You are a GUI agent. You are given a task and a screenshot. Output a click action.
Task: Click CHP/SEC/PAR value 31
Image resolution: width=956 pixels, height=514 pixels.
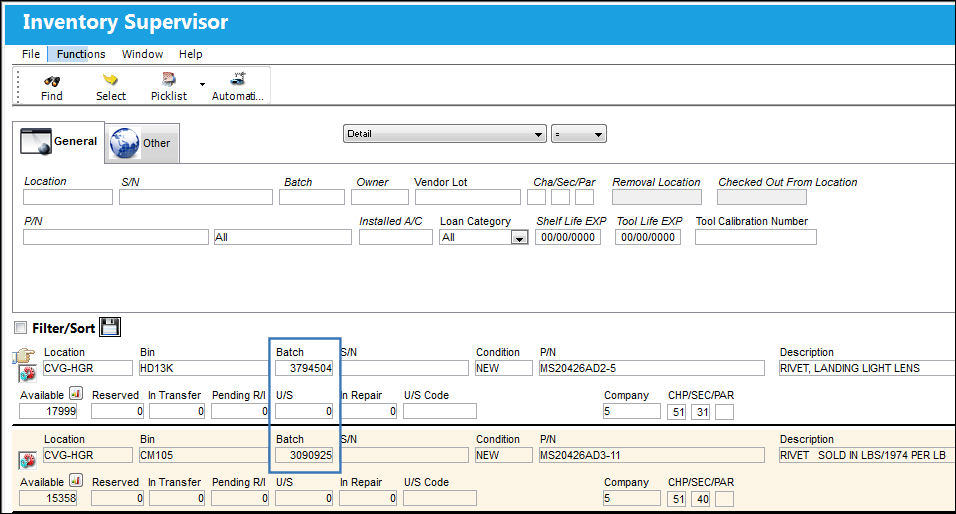click(x=702, y=412)
